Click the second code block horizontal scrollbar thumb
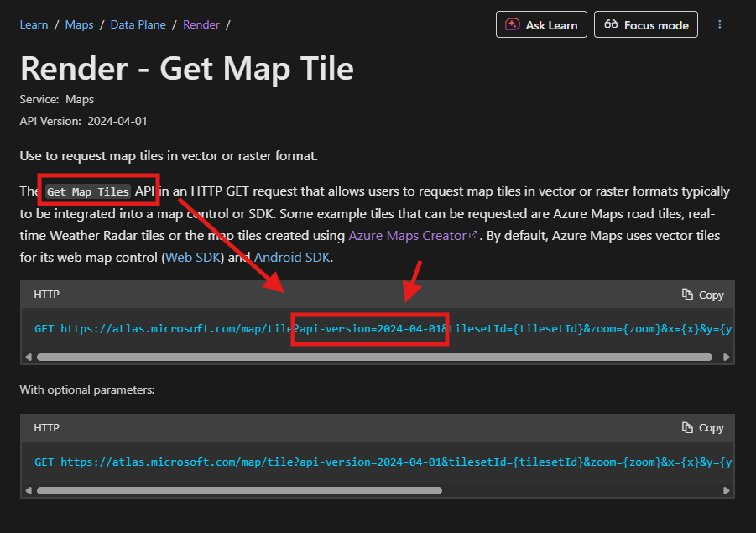Image resolution: width=756 pixels, height=533 pixels. pyautogui.click(x=240, y=490)
